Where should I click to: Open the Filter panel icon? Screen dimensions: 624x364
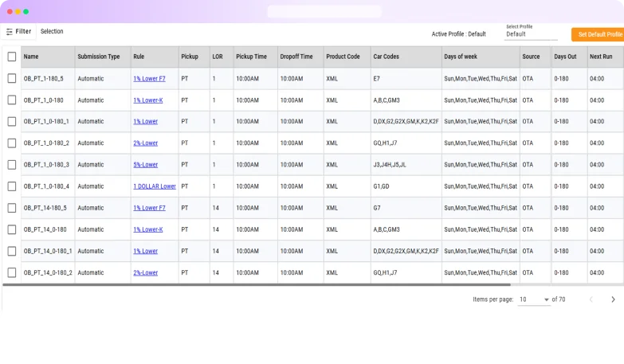[x=10, y=32]
